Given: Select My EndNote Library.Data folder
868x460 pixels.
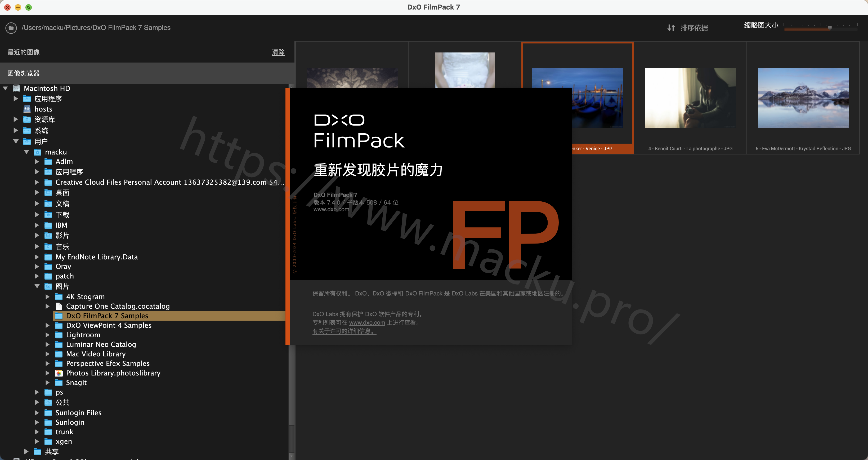Looking at the screenshot, I should 96,257.
